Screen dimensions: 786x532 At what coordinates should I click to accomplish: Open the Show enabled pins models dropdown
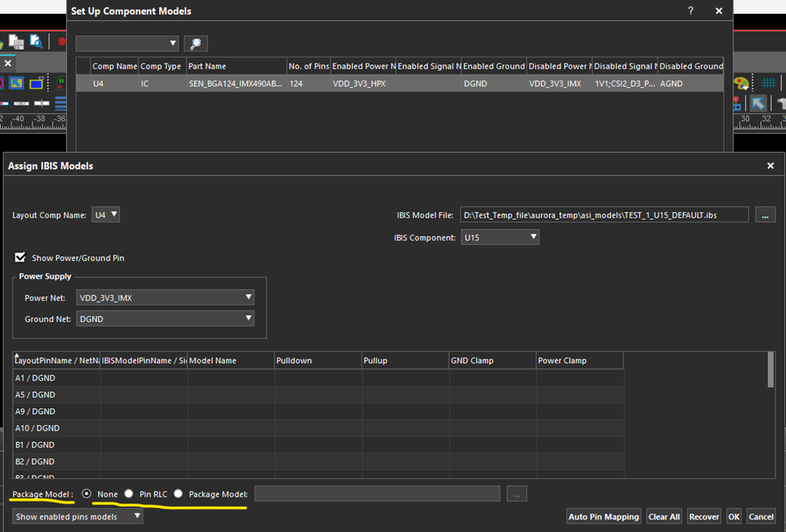[x=77, y=517]
